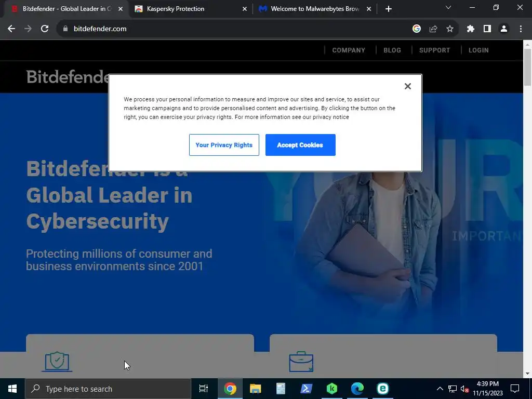Open the teal 'e' taskbar app
Screen dimensions: 532x399
(383, 389)
